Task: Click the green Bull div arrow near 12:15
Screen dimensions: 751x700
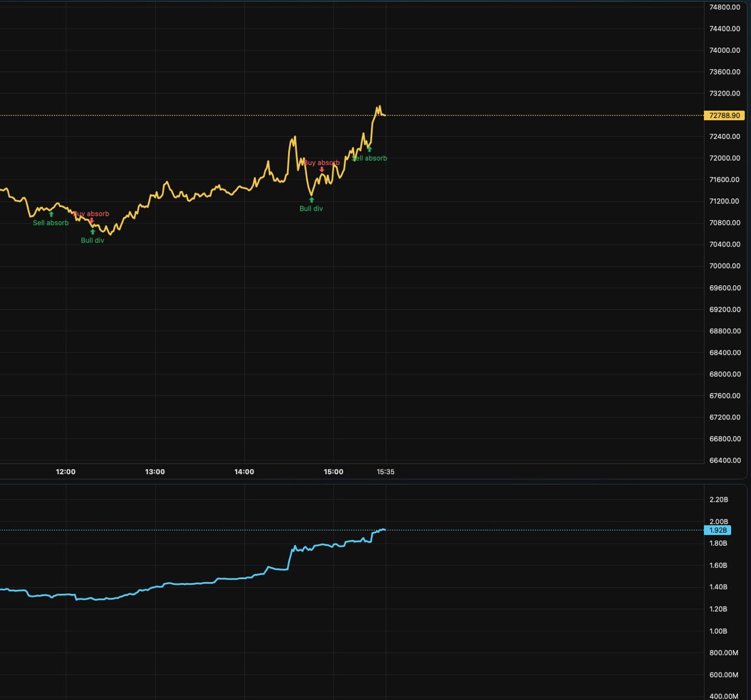Action: coord(92,232)
